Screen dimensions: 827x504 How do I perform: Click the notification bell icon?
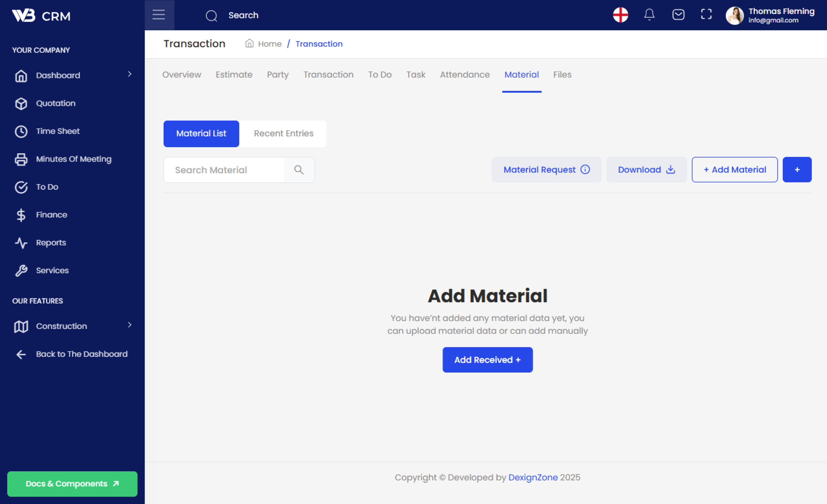point(649,15)
